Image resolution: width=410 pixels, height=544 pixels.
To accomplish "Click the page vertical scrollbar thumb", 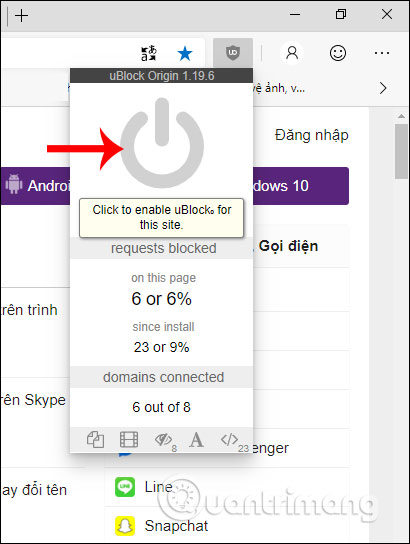I will 401,151.
